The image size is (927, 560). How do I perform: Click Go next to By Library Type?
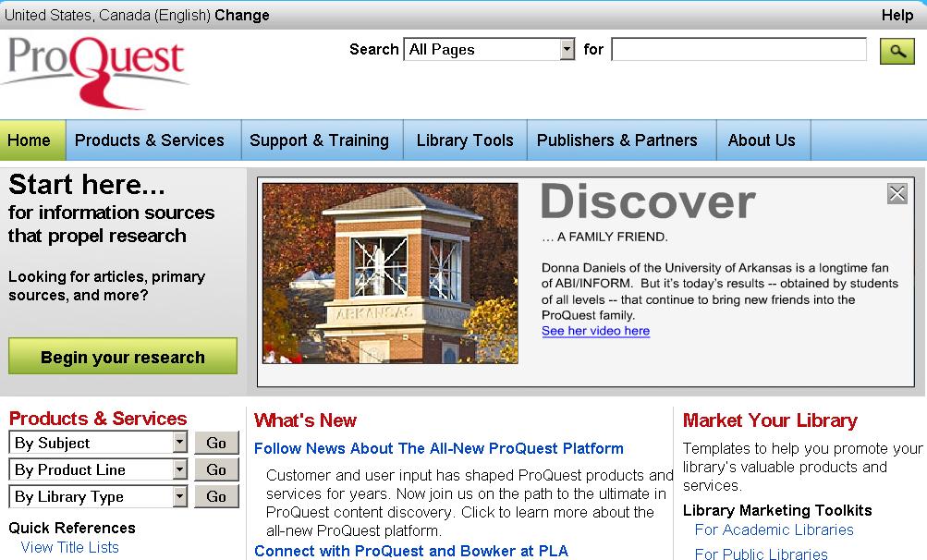pos(216,496)
